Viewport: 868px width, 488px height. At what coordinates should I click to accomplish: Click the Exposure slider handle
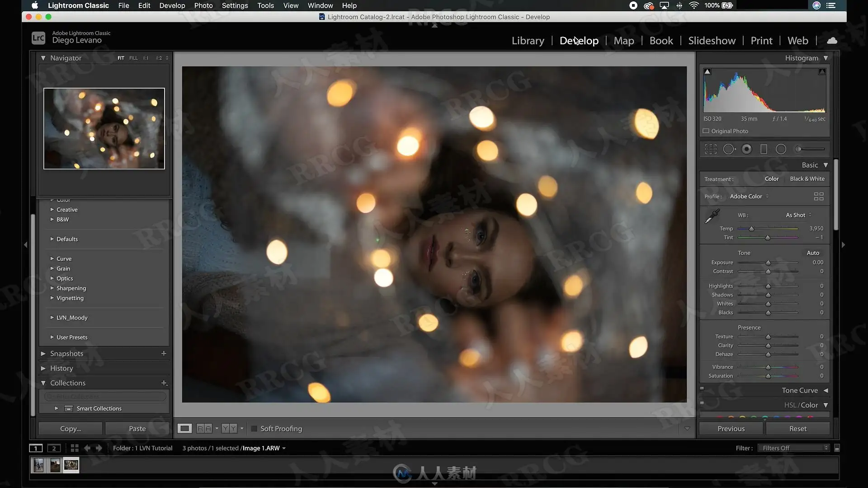tap(768, 263)
